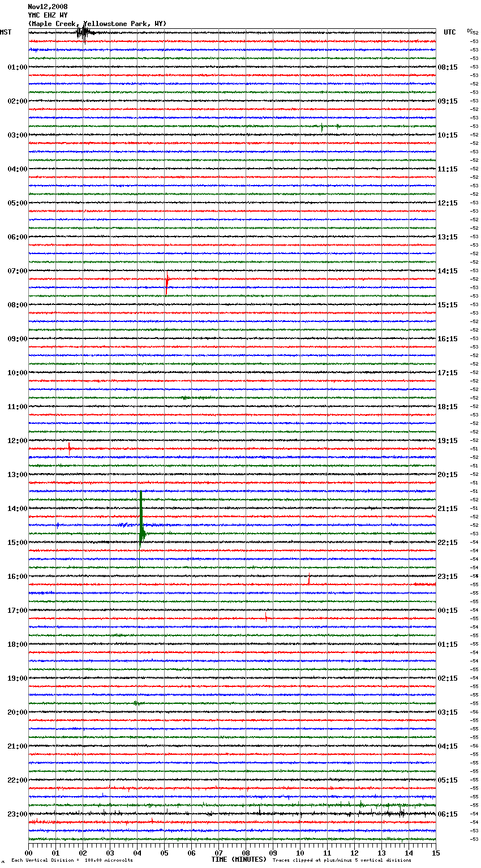Click the 16:00 MST time label
Screen dimensions: 481x868
coord(18,577)
